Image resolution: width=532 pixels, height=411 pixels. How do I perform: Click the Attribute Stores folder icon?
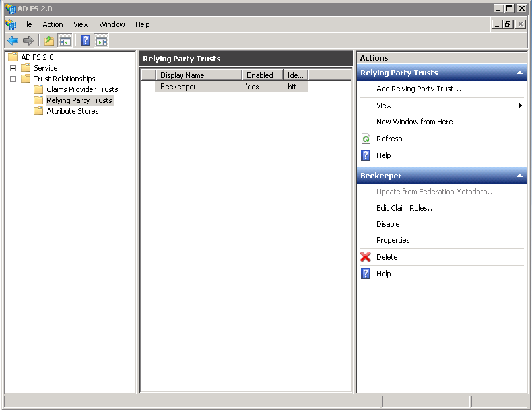pos(38,111)
